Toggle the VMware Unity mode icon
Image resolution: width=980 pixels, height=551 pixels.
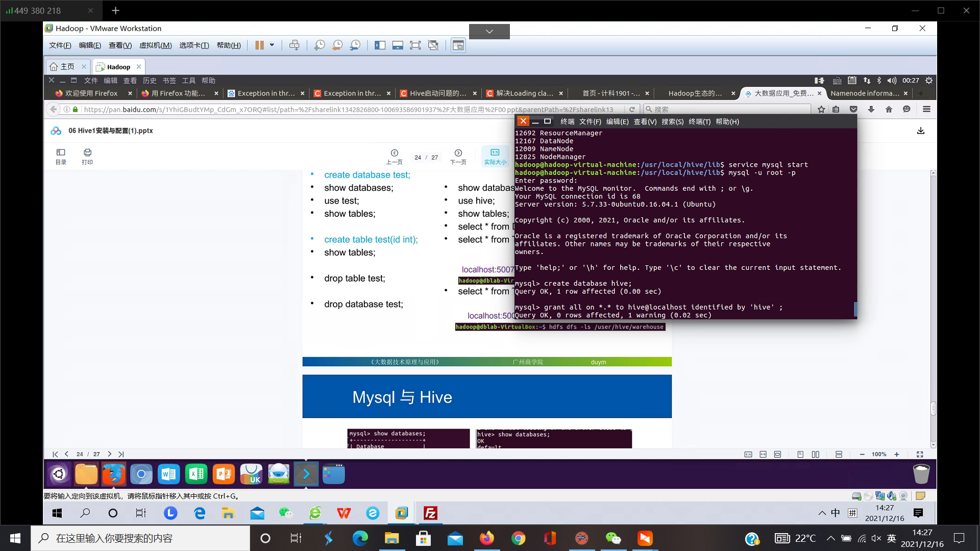(433, 45)
